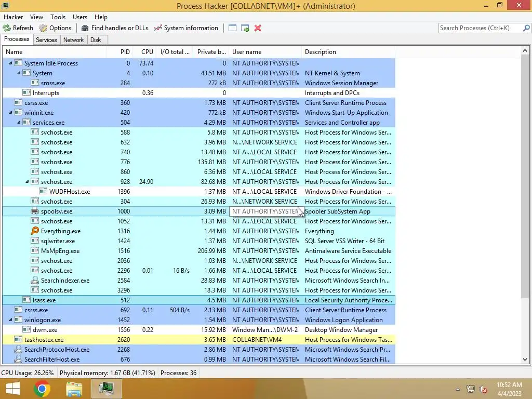The height and width of the screenshot is (399, 532).
Task: Sort by the I/O total column header
Action: coord(175,52)
